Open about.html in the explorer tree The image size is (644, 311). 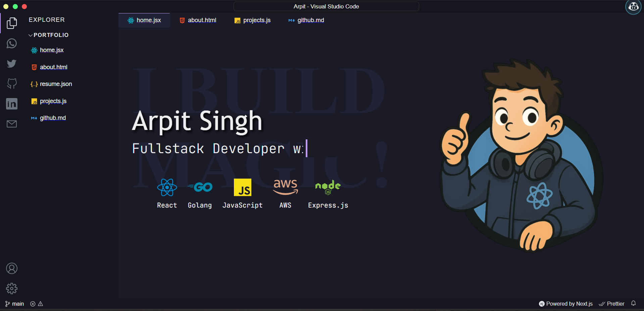[54, 67]
